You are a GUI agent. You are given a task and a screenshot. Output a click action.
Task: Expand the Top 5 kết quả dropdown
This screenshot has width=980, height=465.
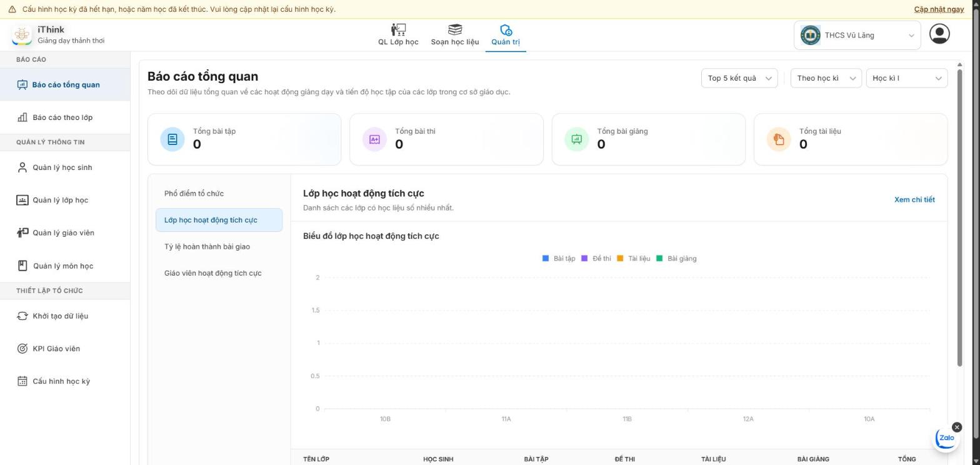(739, 78)
